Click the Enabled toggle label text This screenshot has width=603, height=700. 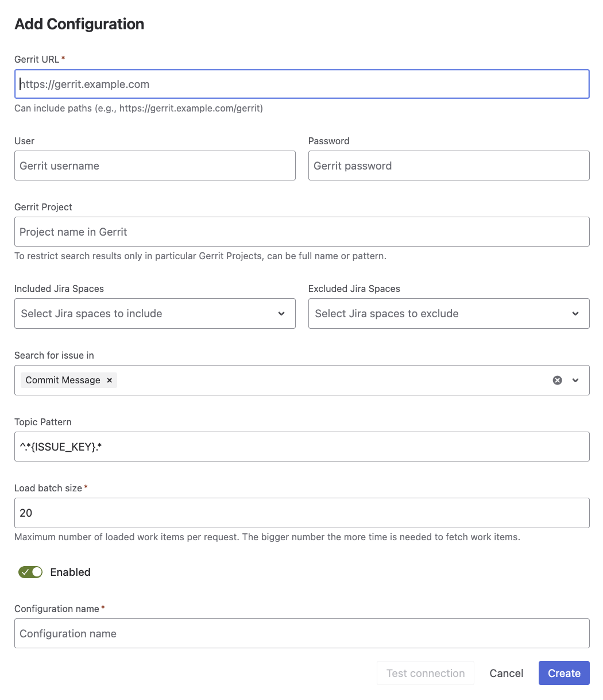(x=70, y=572)
